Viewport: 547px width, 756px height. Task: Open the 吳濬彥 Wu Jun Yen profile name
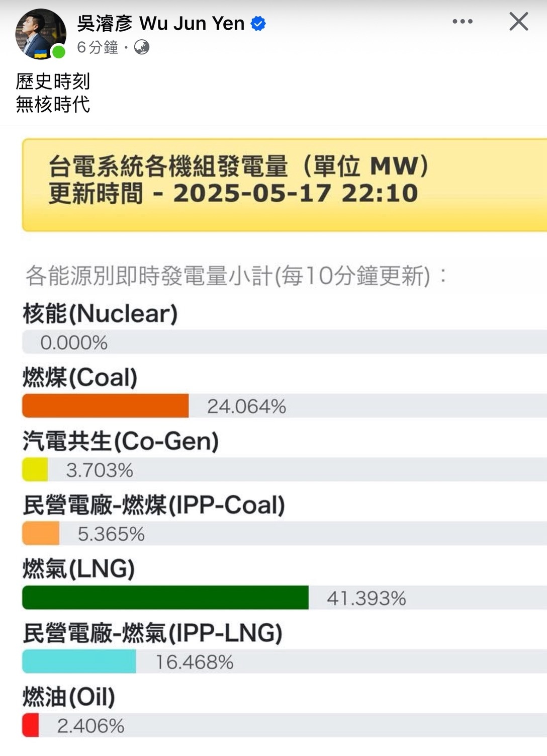pyautogui.click(x=161, y=23)
